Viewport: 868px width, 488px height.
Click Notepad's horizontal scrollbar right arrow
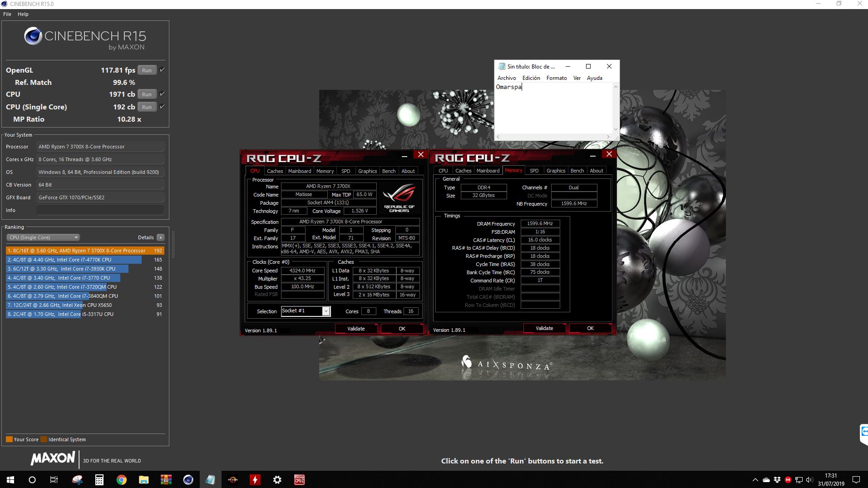[608, 137]
